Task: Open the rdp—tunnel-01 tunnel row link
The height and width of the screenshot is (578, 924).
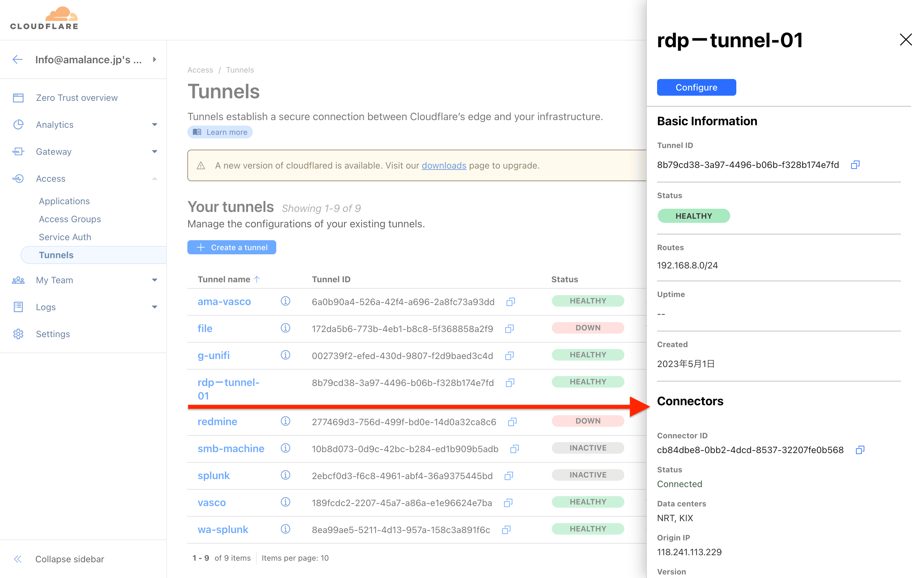Action: tap(228, 389)
